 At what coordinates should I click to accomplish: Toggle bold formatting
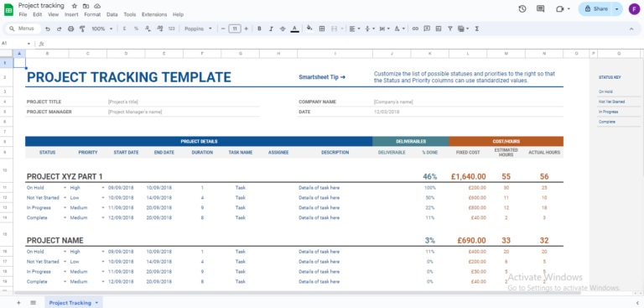[x=259, y=29]
